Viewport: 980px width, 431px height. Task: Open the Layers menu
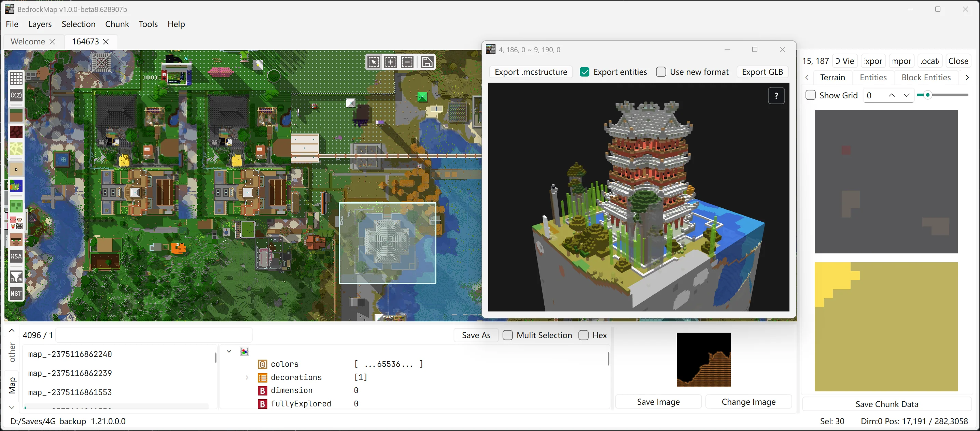tap(40, 24)
